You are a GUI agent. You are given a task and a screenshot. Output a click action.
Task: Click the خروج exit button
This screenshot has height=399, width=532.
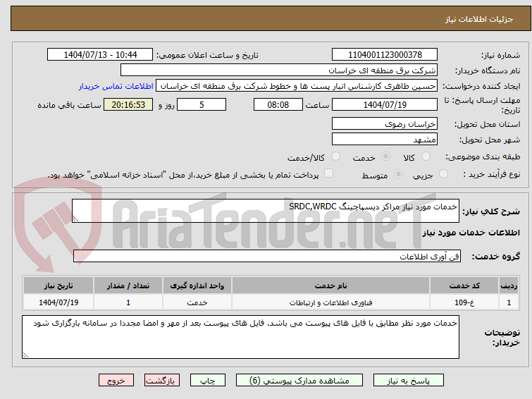click(x=116, y=381)
